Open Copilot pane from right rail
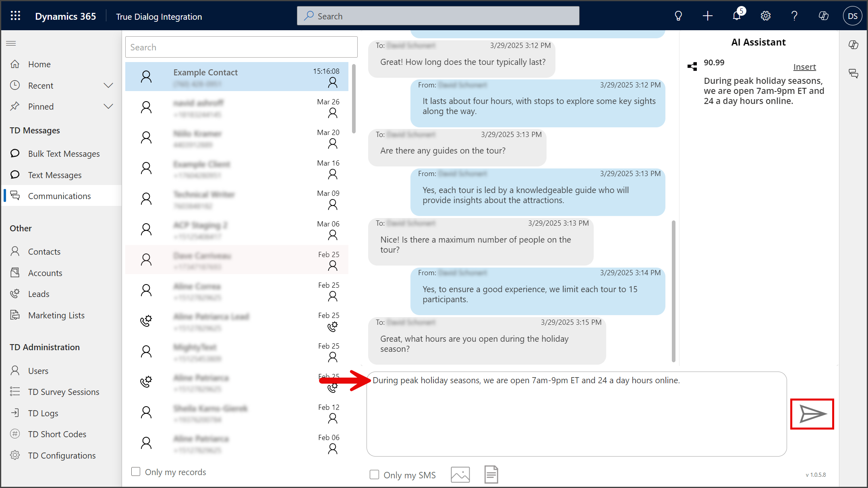This screenshot has width=868, height=488. (x=853, y=45)
